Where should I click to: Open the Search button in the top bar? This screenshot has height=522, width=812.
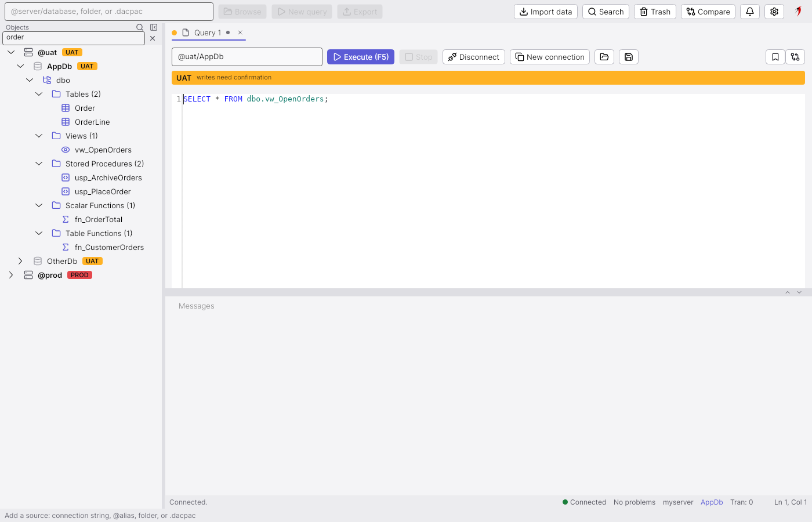[x=606, y=12]
